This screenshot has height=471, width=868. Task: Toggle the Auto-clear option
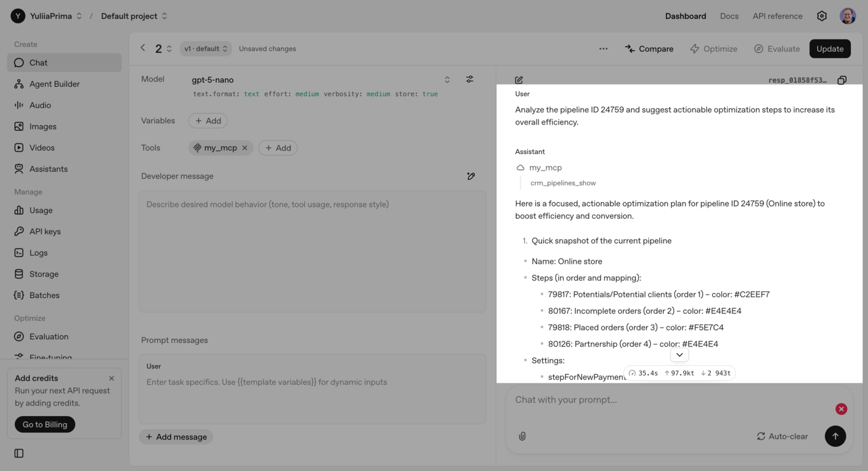tap(782, 436)
